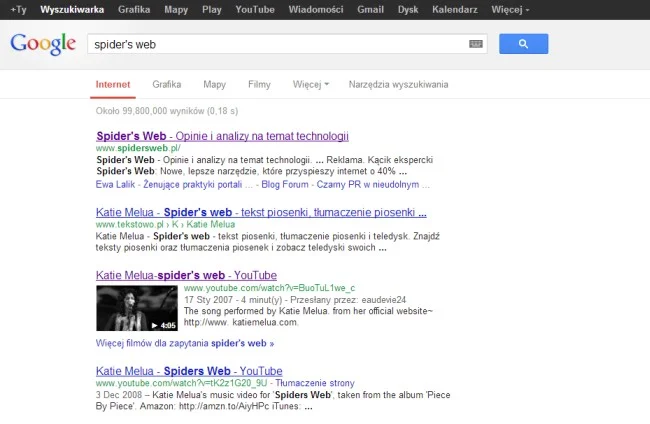Open the +Ty link in the top bar

18,10
